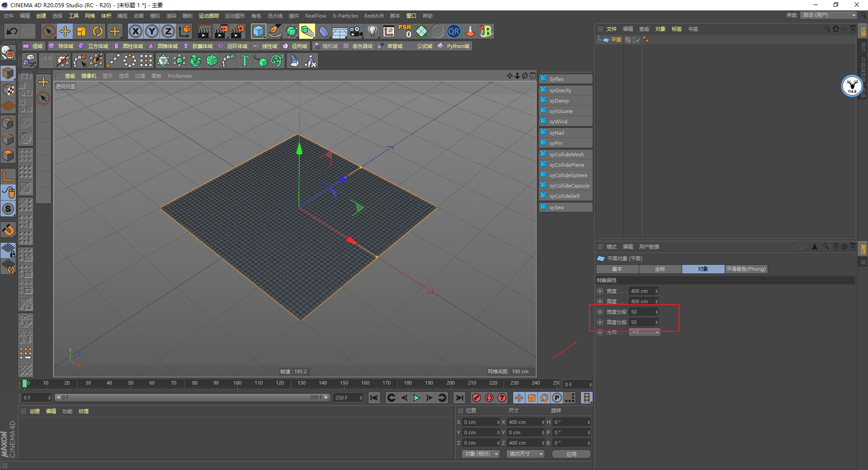The width and height of the screenshot is (868, 470).
Task: Click frame 100 on the timeline ruler
Action: coord(237,383)
